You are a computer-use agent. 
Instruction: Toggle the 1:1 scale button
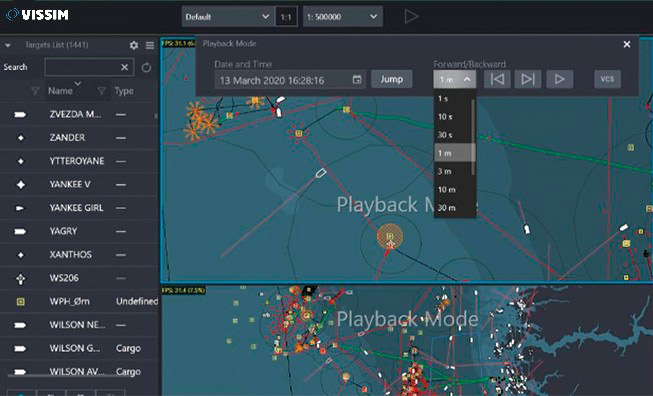pyautogui.click(x=286, y=17)
